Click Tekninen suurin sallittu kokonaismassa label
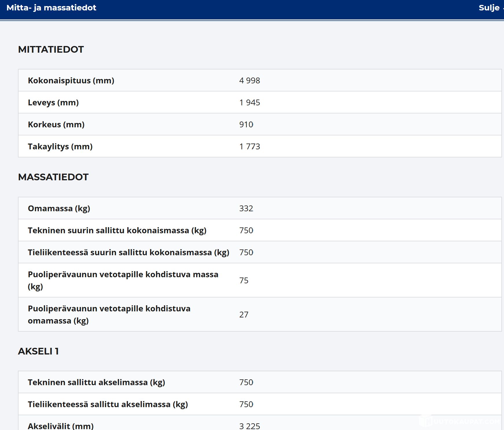504x430 pixels. [x=117, y=230]
